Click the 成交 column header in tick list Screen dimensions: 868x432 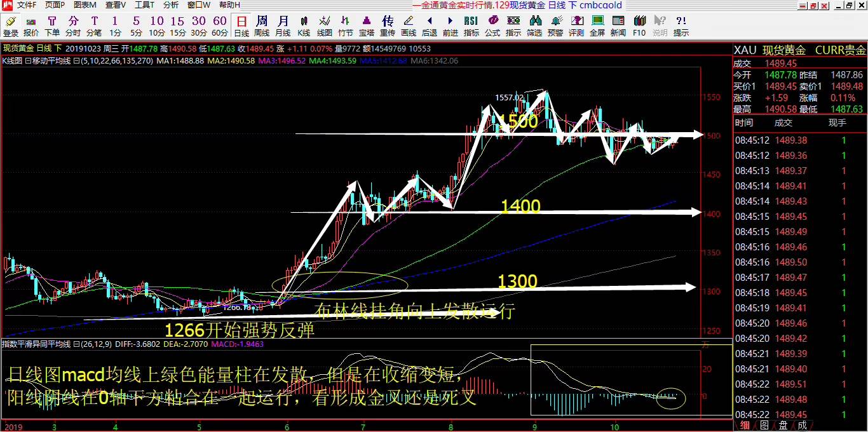pos(783,123)
